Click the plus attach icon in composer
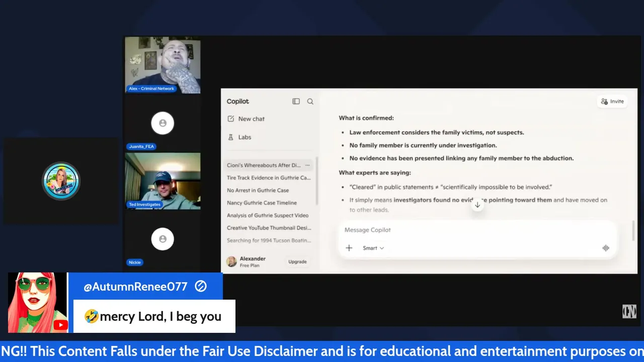This screenshot has height=362, width=644. [349, 248]
